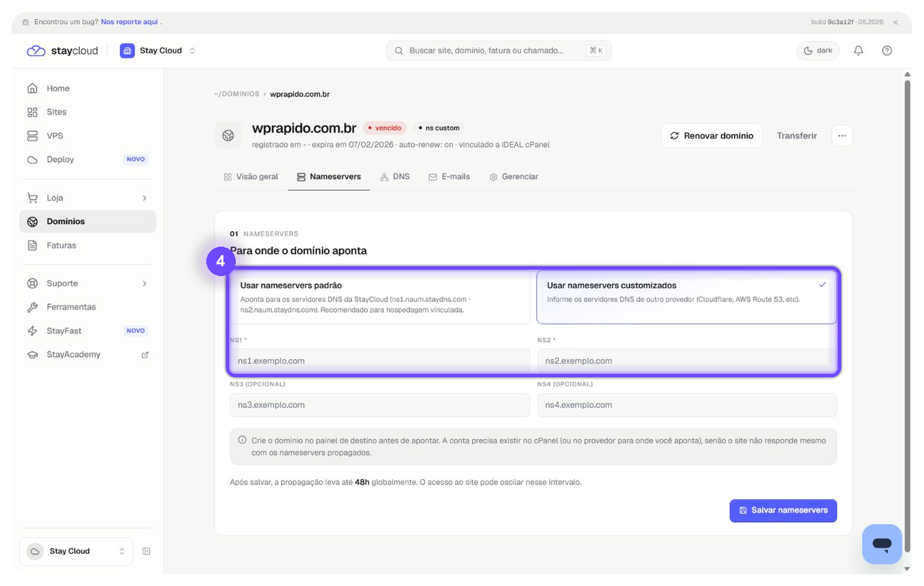Select Usar nameservers customizados option

tap(686, 298)
